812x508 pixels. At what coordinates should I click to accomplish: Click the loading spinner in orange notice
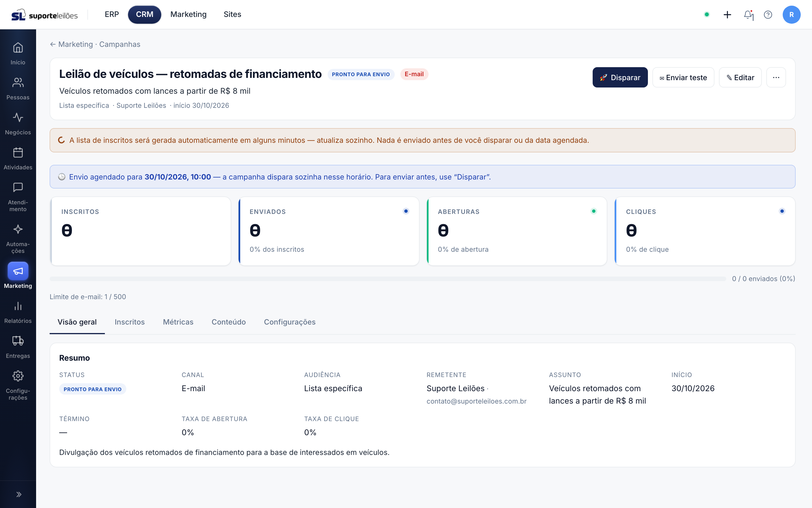coord(61,140)
